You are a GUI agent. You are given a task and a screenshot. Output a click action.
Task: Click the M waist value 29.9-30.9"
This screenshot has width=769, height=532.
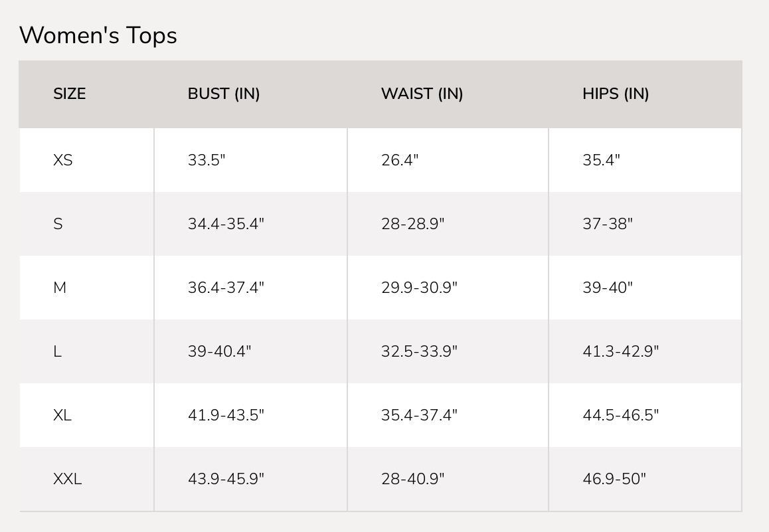tap(419, 288)
